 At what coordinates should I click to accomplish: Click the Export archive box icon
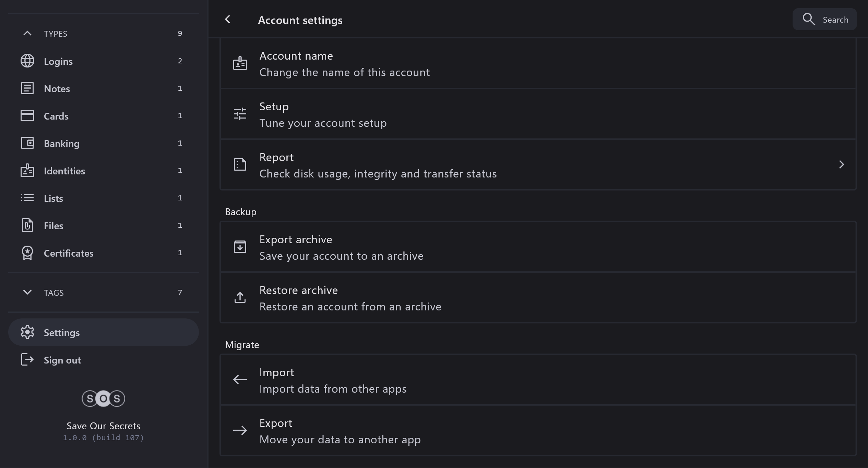coord(240,247)
